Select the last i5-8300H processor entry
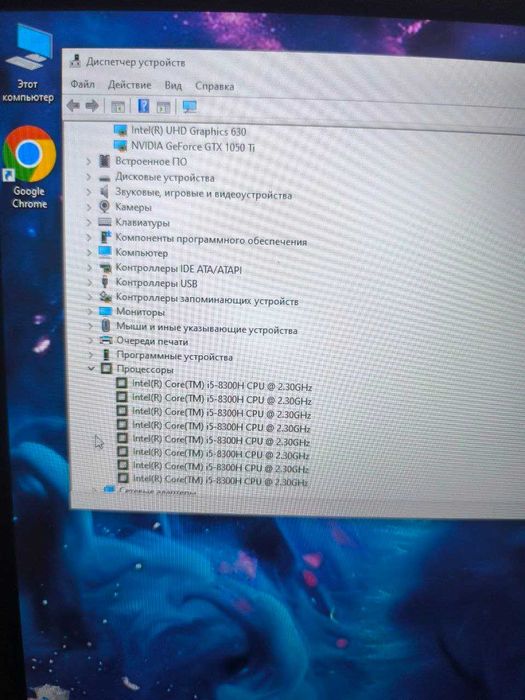This screenshot has height=700, width=525. coord(220,480)
